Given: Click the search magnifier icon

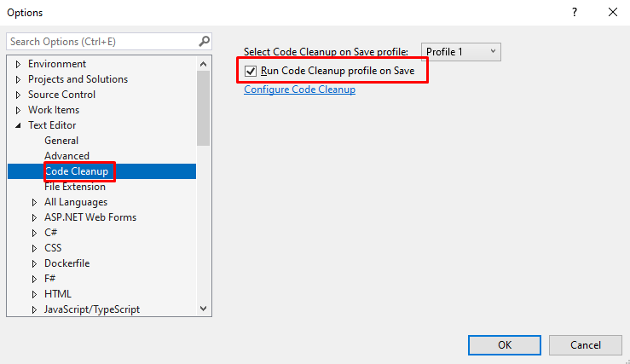Looking at the screenshot, I should coord(204,41).
